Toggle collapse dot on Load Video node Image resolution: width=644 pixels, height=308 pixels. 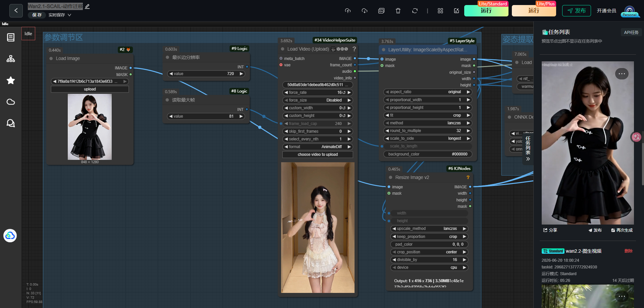[x=282, y=49]
